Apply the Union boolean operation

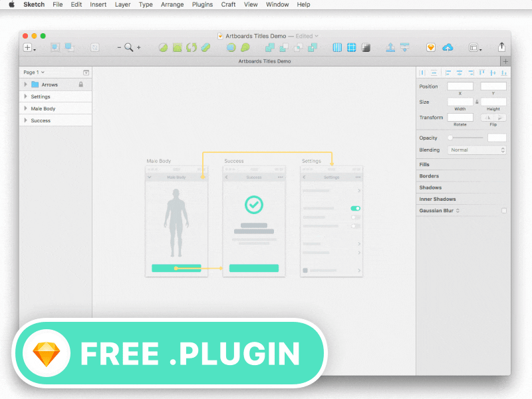pos(270,47)
